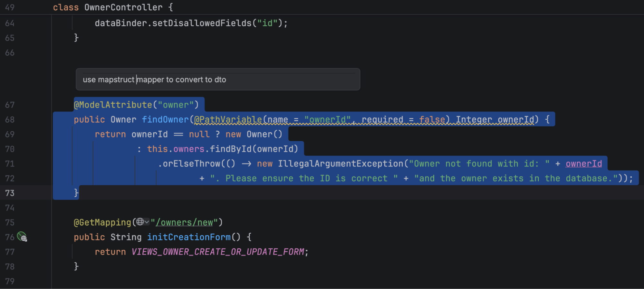This screenshot has height=289, width=644.
Task: Click line number 67 in the gutter
Action: 10,105
